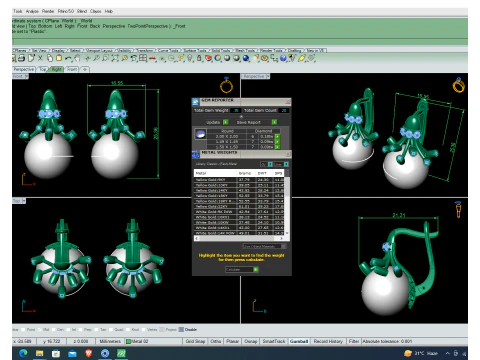Image resolution: width=480 pixels, height=360 pixels.
Task: Click the Paste clipboard icon
Action: 59,58
